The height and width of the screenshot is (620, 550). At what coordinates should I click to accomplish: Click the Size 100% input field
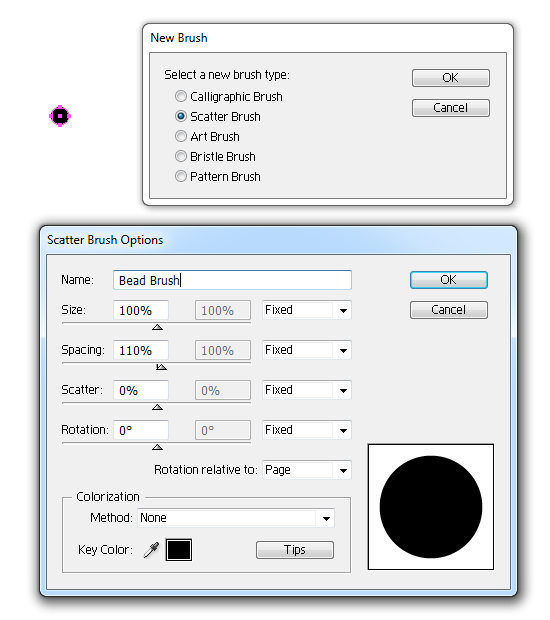(x=141, y=310)
